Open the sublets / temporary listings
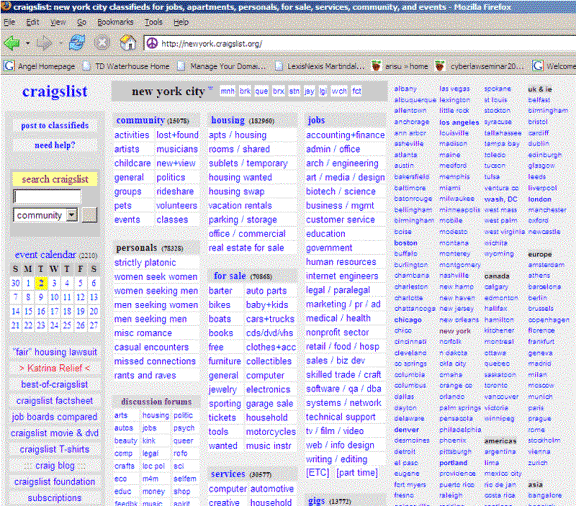This screenshot has height=506, width=576. coord(248,163)
